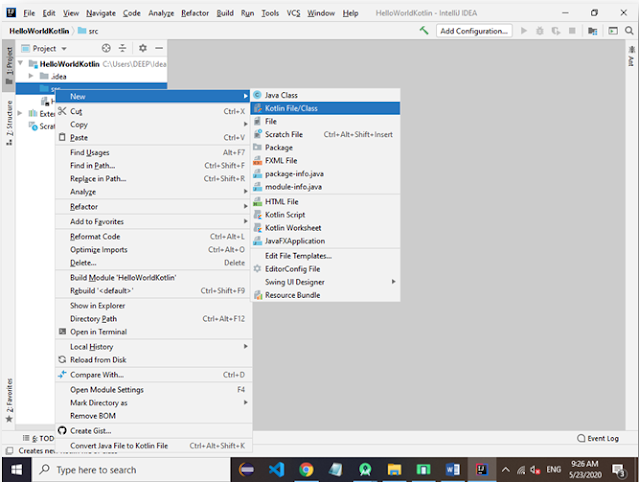639x482 pixels.
Task: Click Visual Studio Code taskbar icon
Action: (x=276, y=470)
